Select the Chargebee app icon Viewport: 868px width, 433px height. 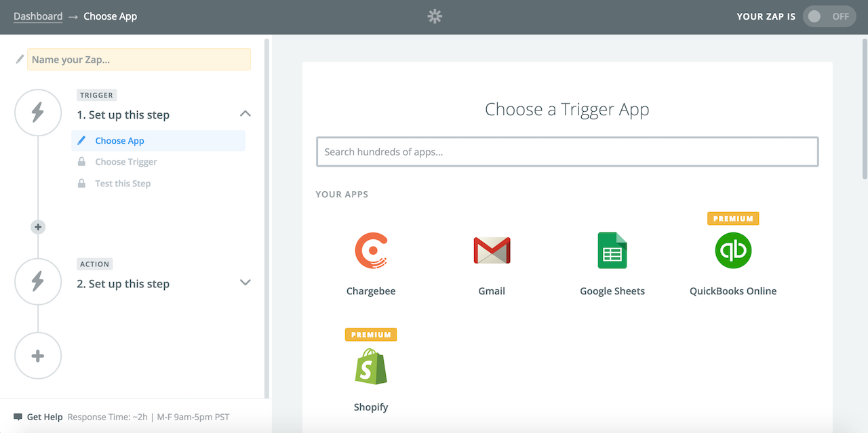click(x=371, y=251)
